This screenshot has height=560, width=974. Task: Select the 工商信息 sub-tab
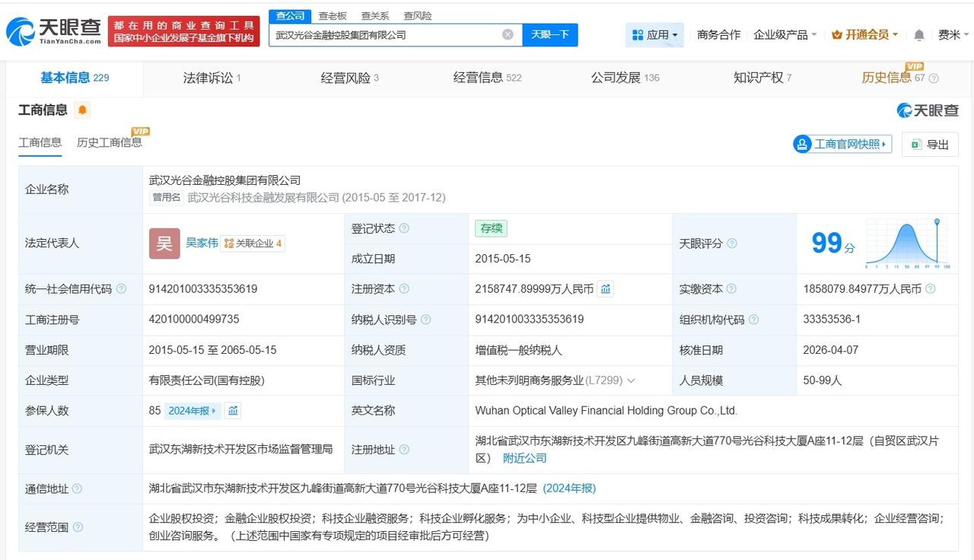point(40,143)
